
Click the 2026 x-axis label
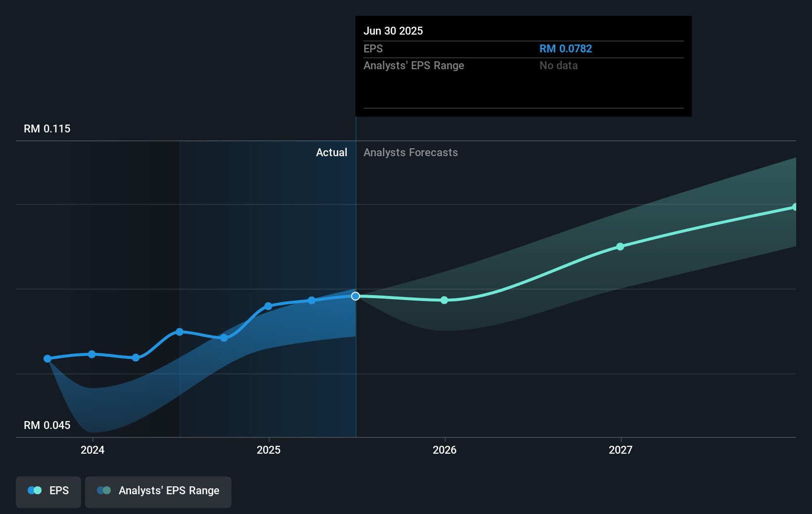[x=445, y=450]
